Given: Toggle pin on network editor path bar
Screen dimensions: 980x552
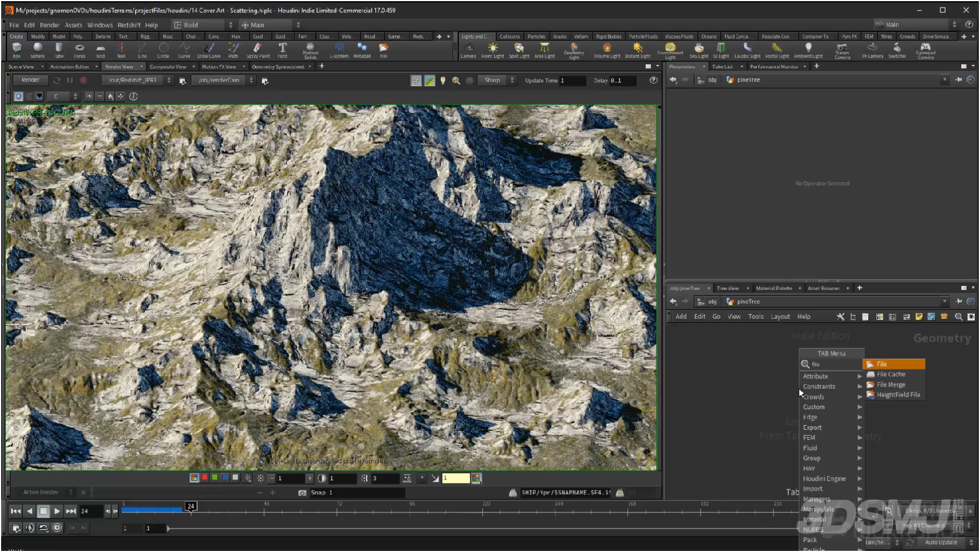Looking at the screenshot, I should [x=959, y=302].
